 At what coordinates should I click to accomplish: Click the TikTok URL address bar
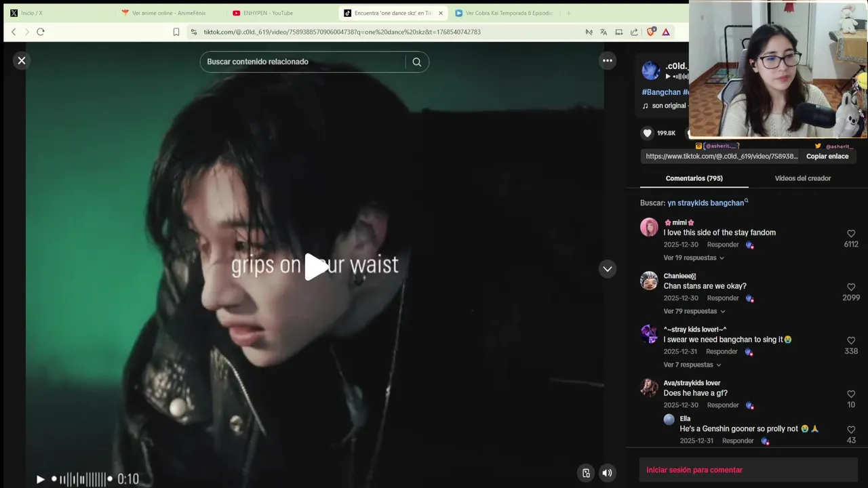342,32
